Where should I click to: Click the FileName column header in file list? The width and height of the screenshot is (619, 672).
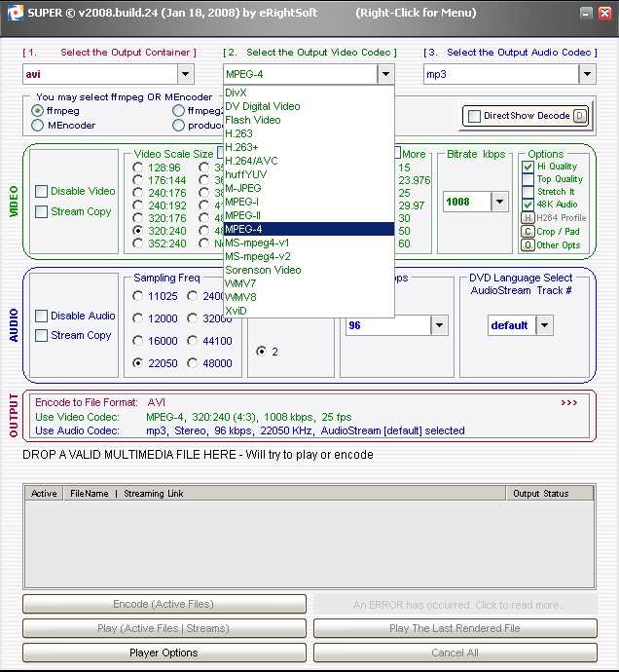point(90,494)
